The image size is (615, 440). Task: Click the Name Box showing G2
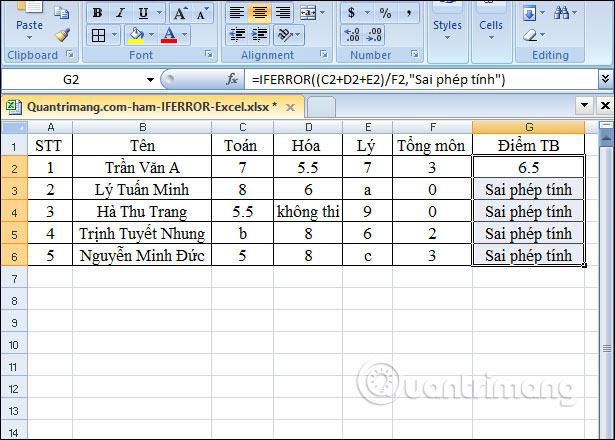tap(71, 80)
